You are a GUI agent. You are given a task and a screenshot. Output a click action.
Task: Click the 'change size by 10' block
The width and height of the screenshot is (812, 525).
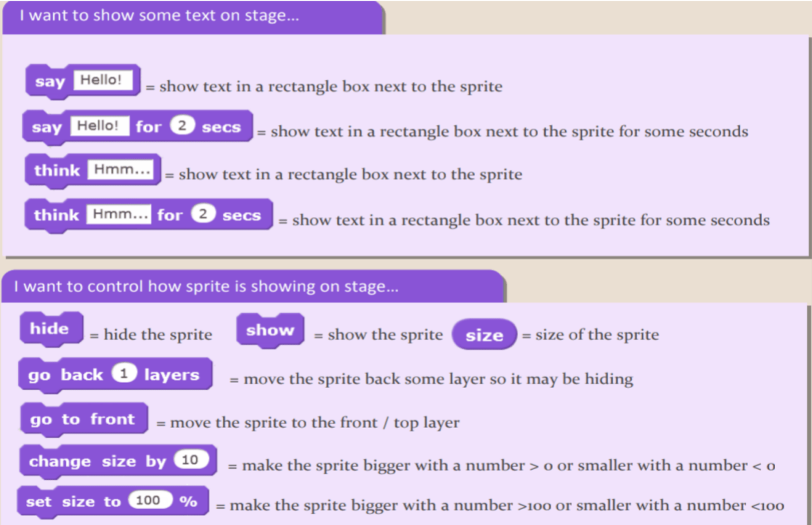pos(95,461)
